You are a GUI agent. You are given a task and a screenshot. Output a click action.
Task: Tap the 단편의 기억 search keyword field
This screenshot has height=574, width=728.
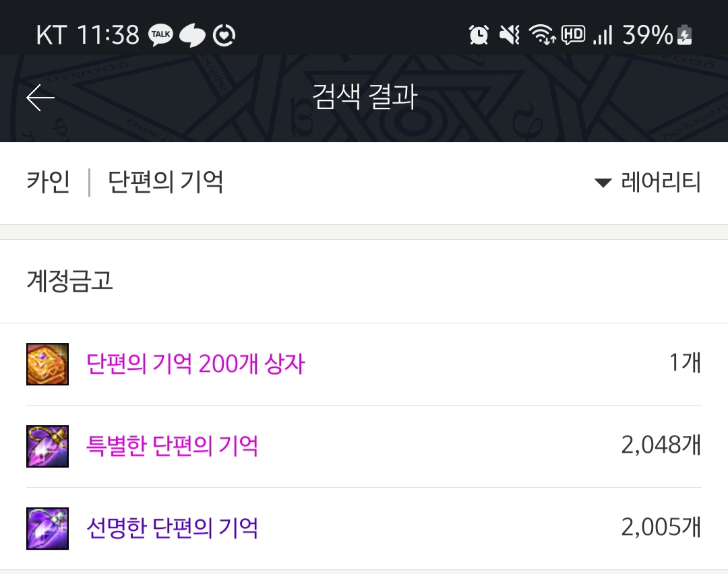[x=165, y=181]
